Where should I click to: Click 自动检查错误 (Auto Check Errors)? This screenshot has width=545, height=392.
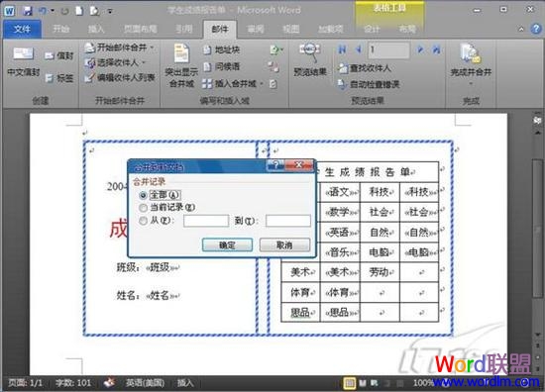(369, 84)
